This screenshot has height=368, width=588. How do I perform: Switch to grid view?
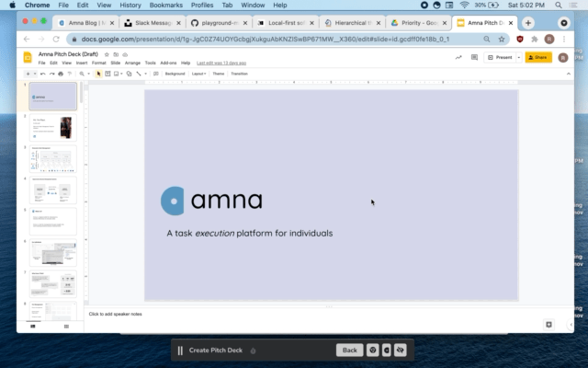[x=66, y=327]
